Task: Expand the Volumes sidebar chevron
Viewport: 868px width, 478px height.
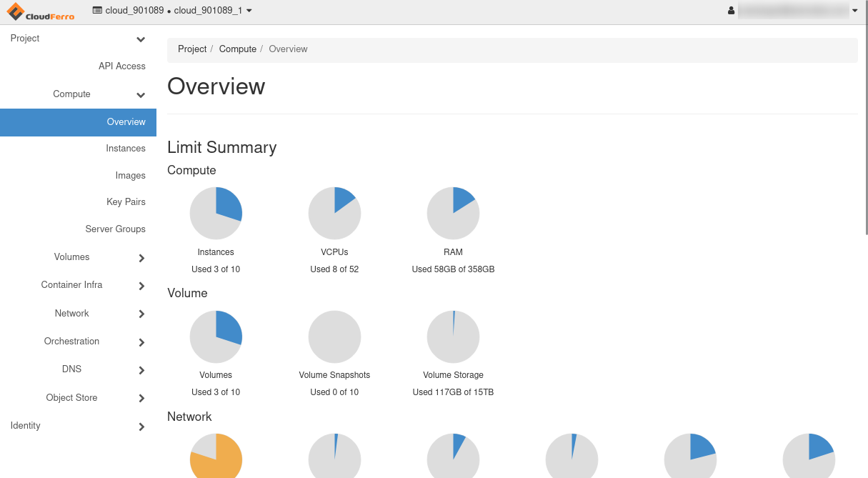Action: coord(141,258)
